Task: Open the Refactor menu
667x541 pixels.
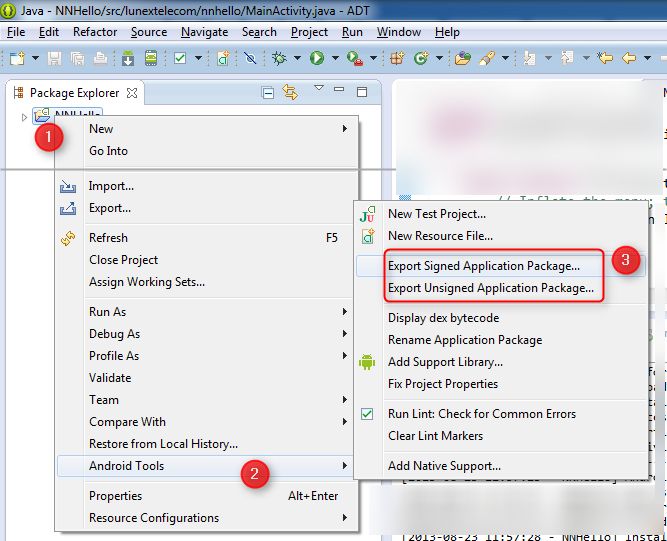Action: coord(95,32)
